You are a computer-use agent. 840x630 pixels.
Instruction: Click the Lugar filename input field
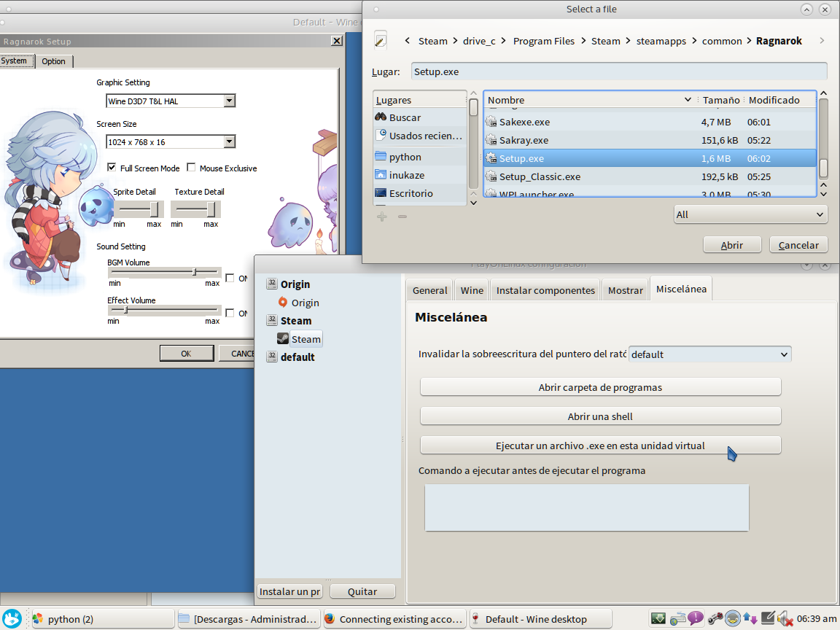pyautogui.click(x=619, y=71)
